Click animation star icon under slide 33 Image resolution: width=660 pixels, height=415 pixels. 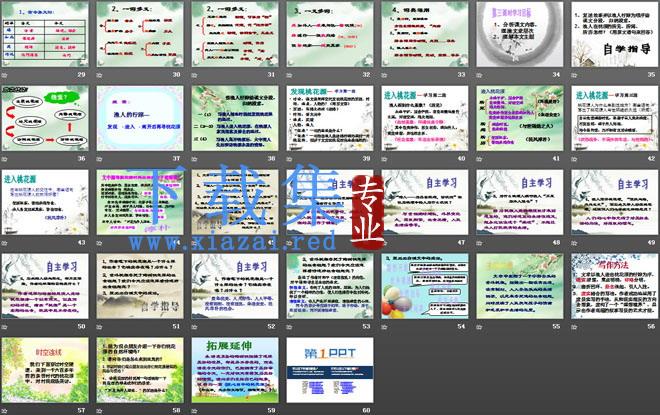[x=384, y=75]
